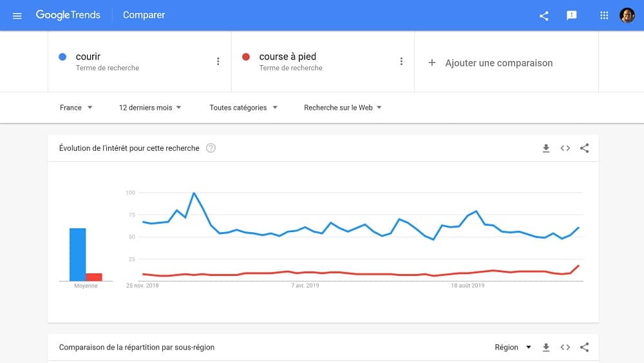Click the blue 'courir' color dot
This screenshot has height=363, width=644.
62,57
